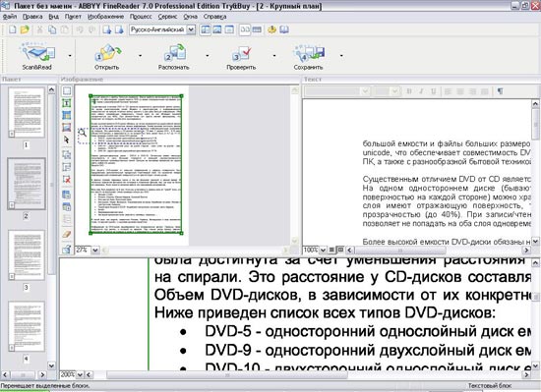Click the add block part tool
This screenshot has width=541, height=392.
[67, 154]
